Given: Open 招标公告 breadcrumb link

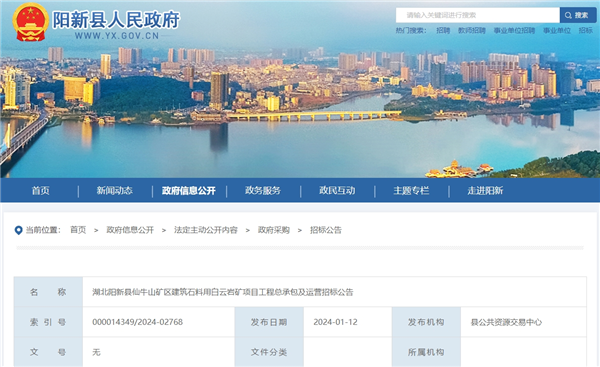Looking at the screenshot, I should click(x=326, y=230).
